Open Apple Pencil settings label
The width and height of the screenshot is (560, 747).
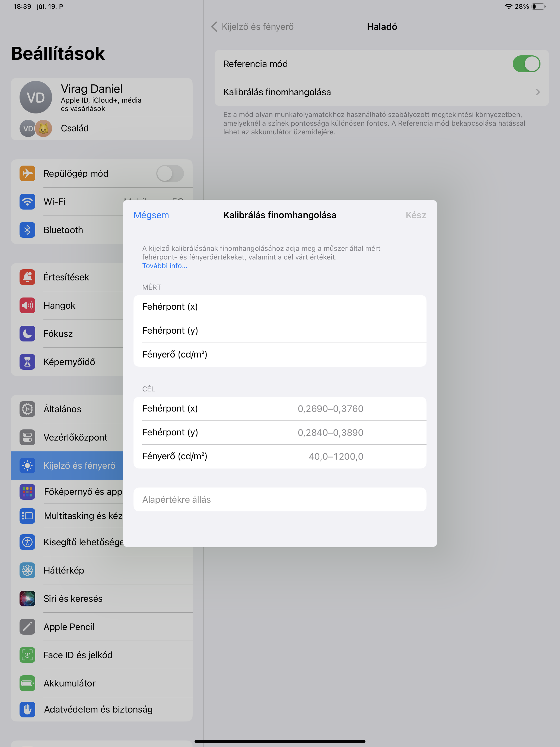click(x=69, y=627)
